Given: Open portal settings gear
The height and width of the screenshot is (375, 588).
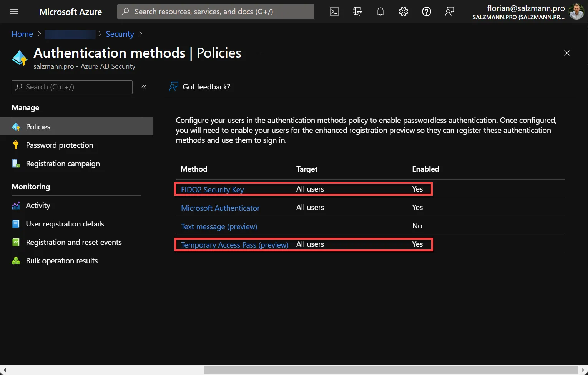Looking at the screenshot, I should (404, 12).
